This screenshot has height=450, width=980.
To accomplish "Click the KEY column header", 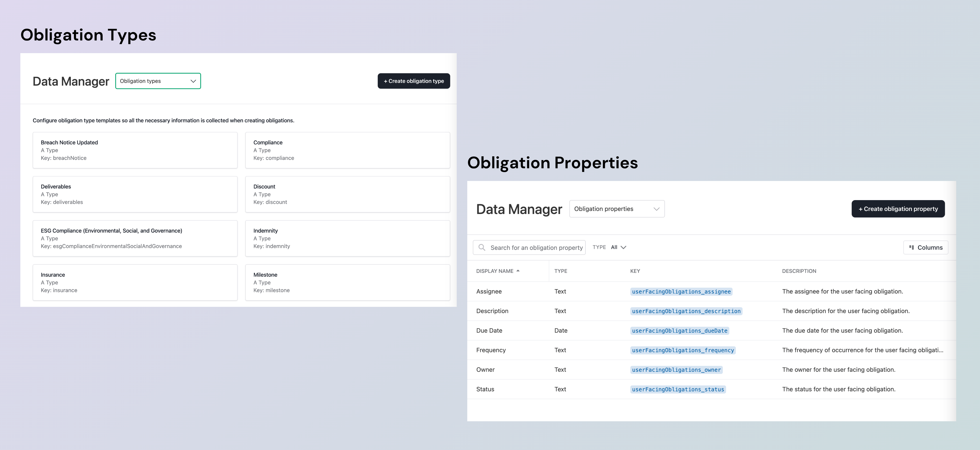I will click(x=635, y=271).
